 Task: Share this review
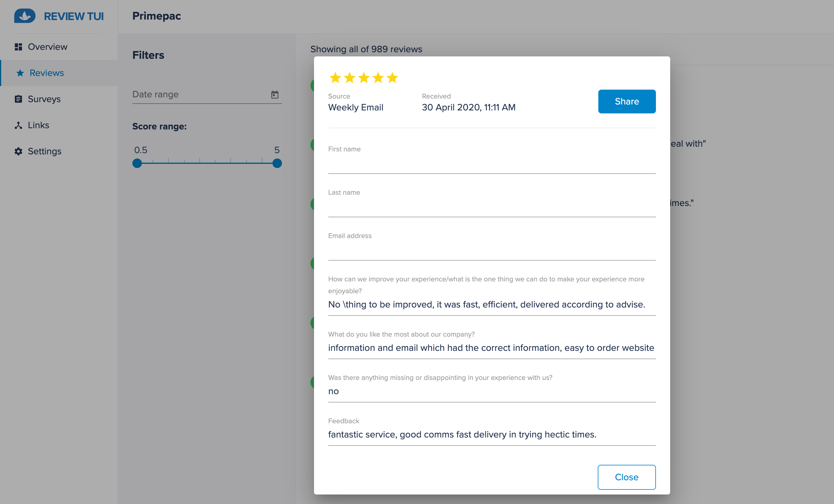pyautogui.click(x=627, y=101)
